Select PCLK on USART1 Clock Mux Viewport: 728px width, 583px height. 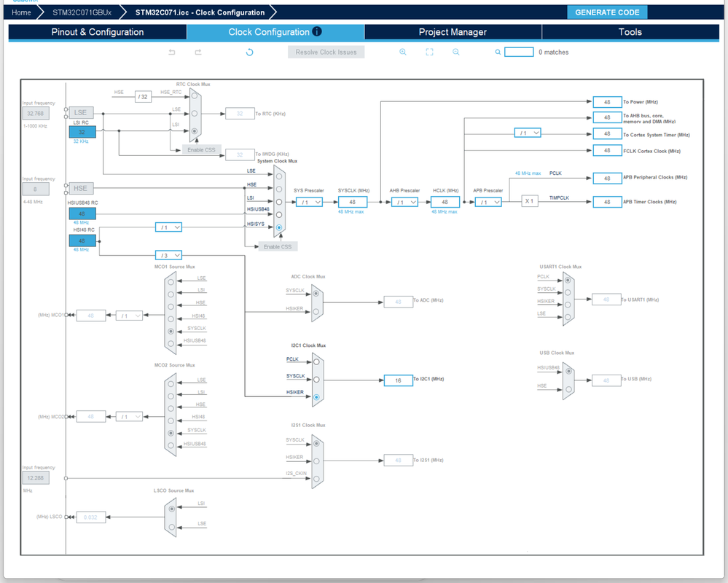568,280
